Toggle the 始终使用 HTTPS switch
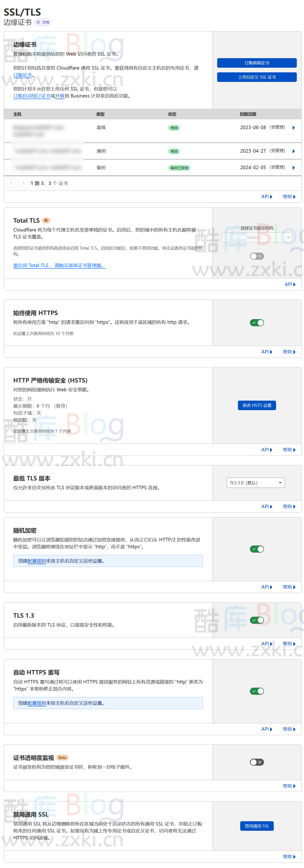304x868 pixels. coord(257,323)
